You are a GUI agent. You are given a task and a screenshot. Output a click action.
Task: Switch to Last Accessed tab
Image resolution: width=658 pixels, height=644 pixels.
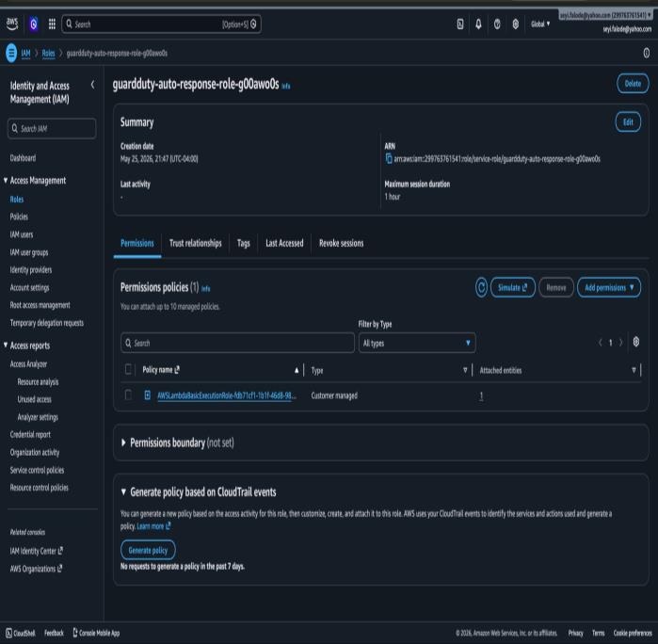[284, 243]
